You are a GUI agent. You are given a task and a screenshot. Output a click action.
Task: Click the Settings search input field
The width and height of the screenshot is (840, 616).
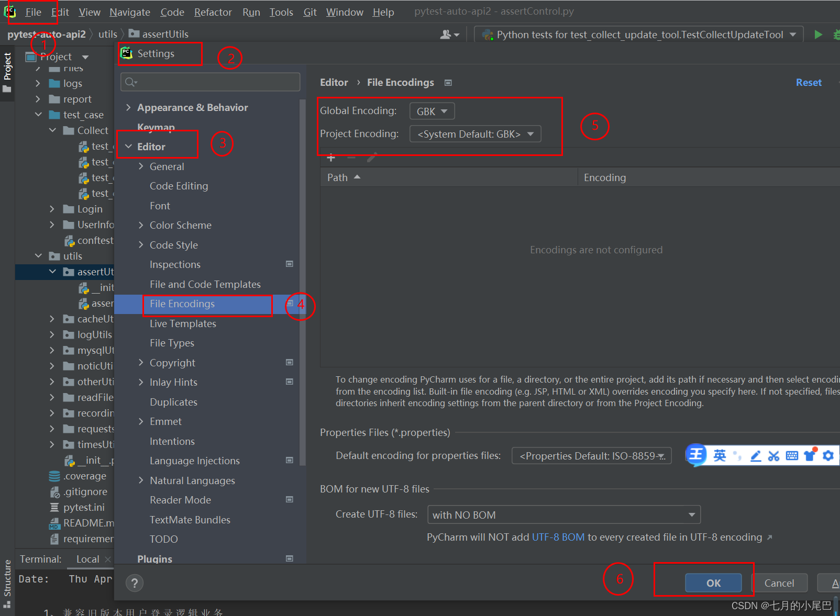tap(210, 82)
